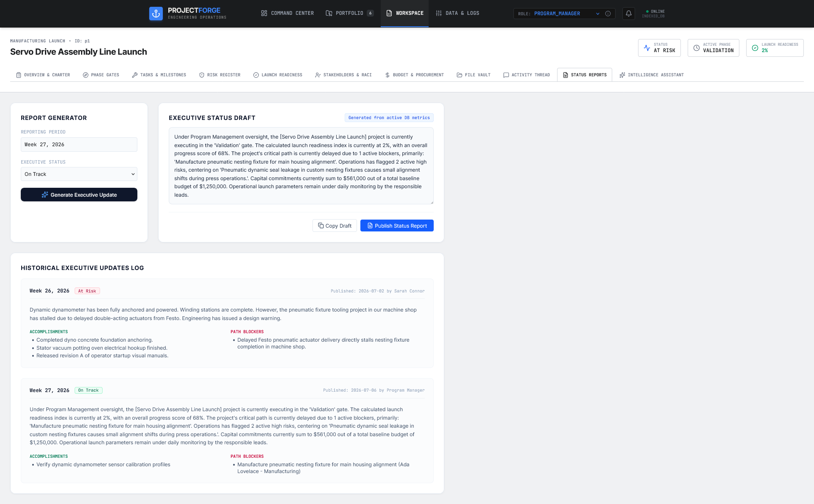The width and height of the screenshot is (814, 504).
Task: Click the Command Center grid icon
Action: (264, 13)
